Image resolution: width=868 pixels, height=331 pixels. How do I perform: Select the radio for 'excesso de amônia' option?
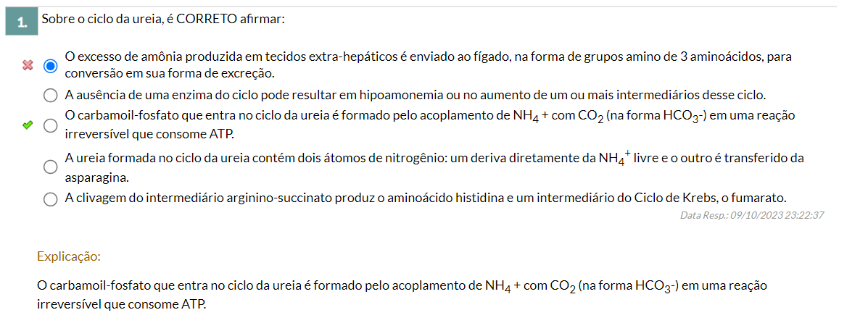[50, 67]
